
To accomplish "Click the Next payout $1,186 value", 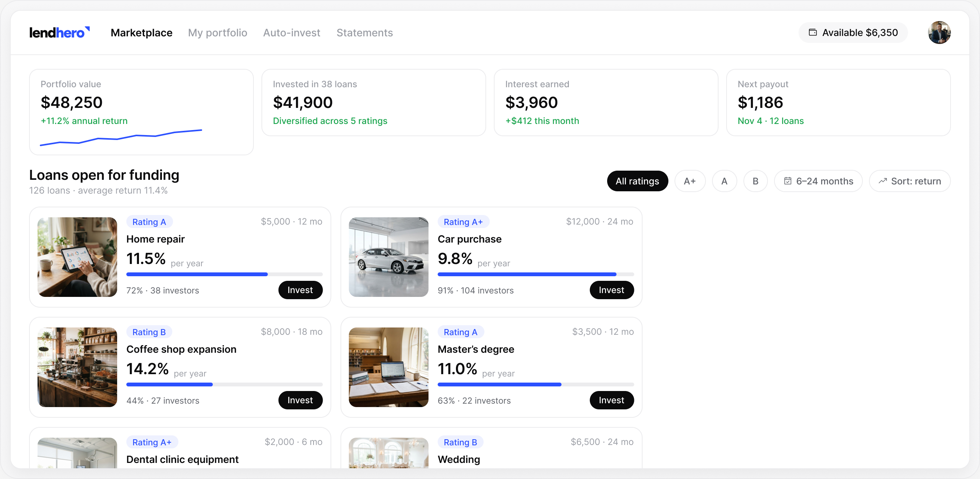I will coord(760,103).
